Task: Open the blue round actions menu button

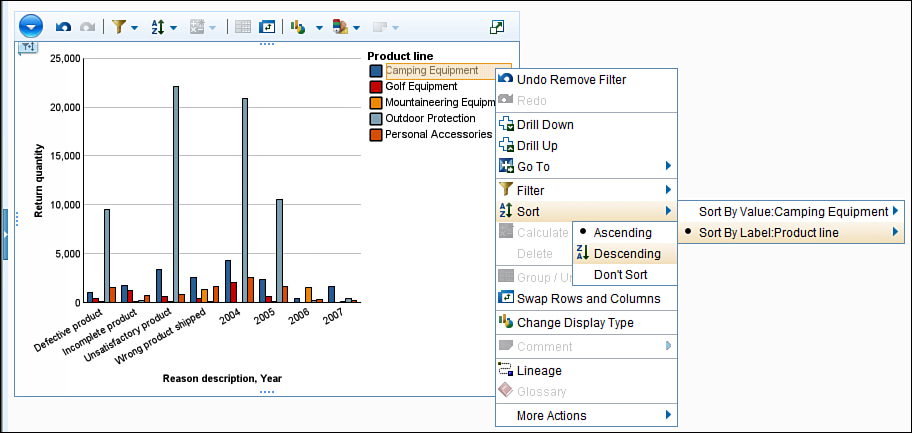Action: point(31,26)
